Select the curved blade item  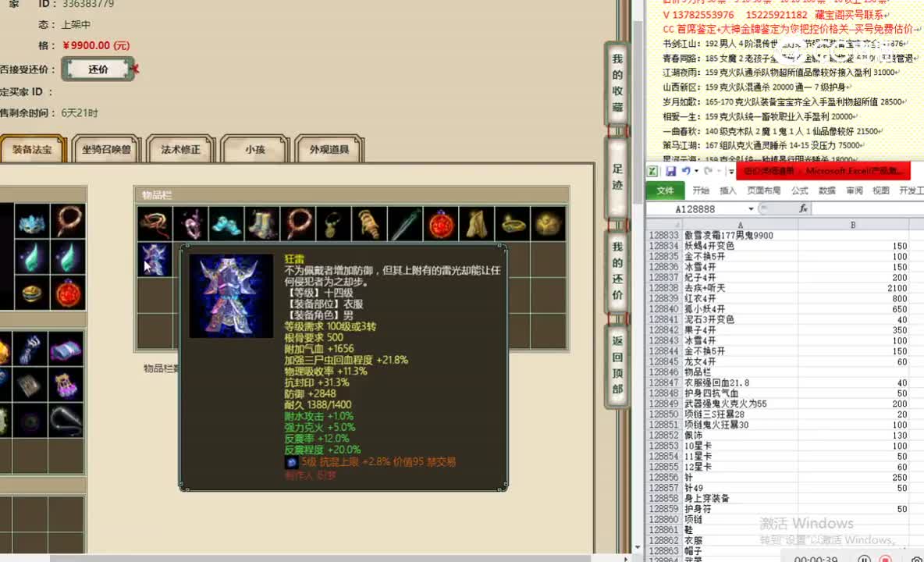[66, 420]
